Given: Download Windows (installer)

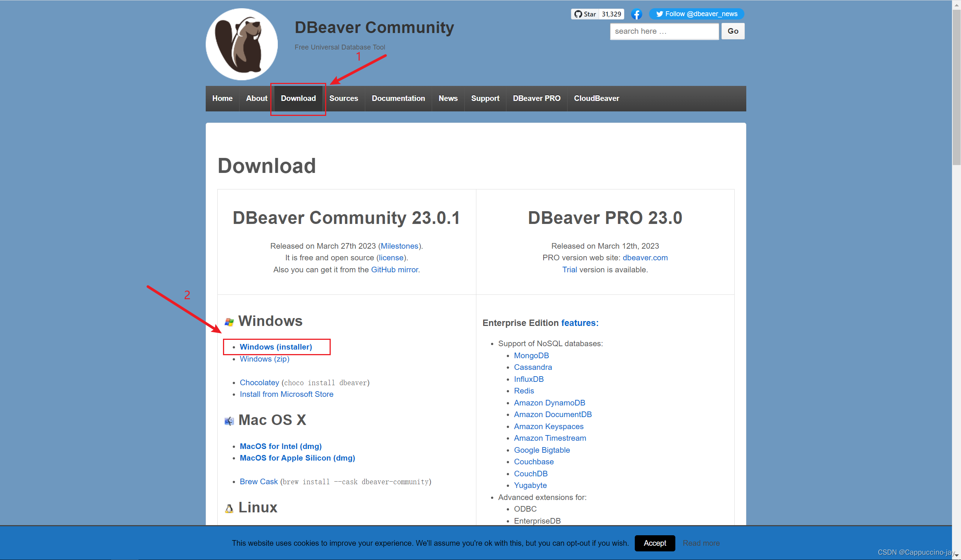Looking at the screenshot, I should coord(276,347).
